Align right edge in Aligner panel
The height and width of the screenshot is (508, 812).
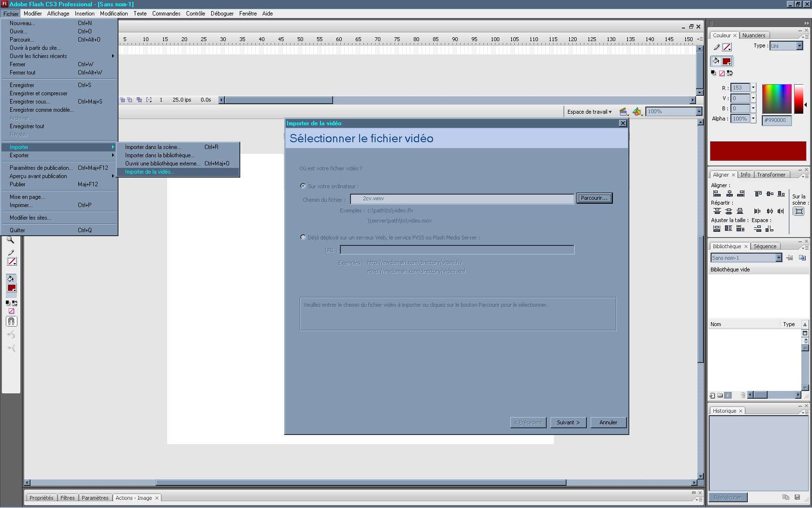click(741, 194)
